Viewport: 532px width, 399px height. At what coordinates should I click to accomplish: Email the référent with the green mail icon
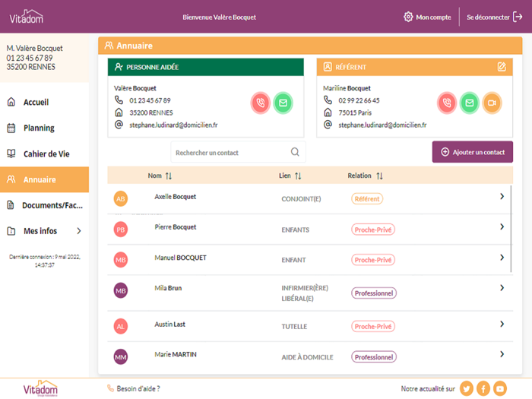pyautogui.click(x=470, y=103)
